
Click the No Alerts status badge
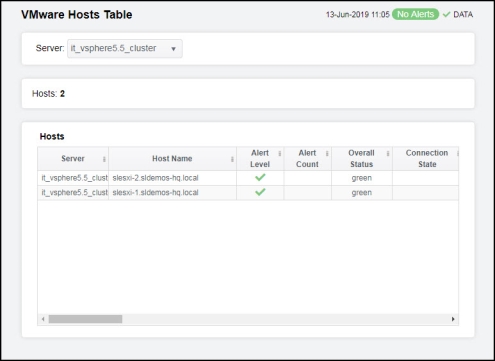click(x=415, y=14)
